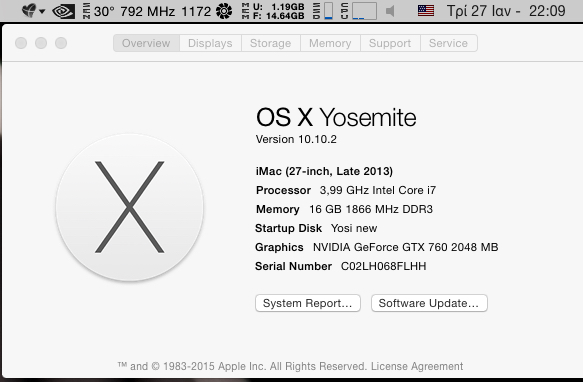The width and height of the screenshot is (583, 382).
Task: Open the Memory tab
Action: (330, 43)
